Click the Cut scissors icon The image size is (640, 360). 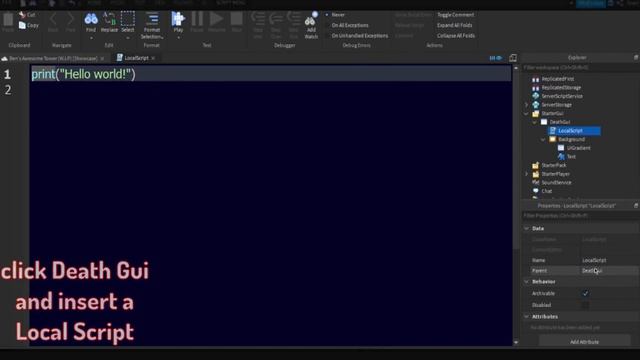coord(22,15)
